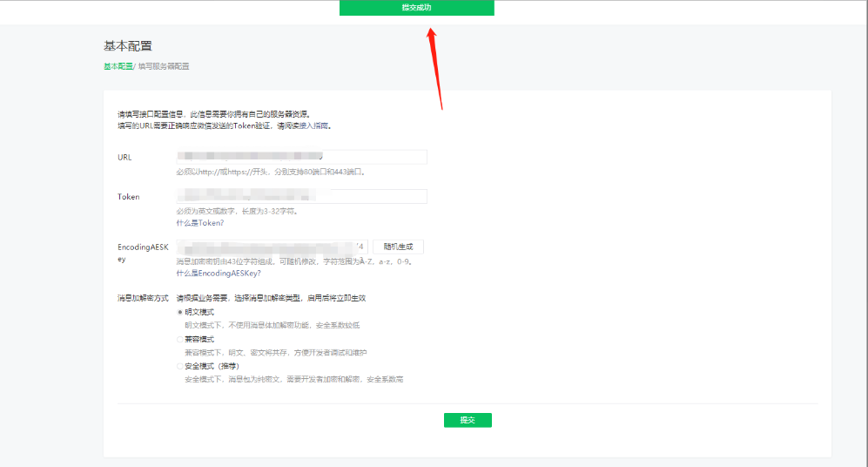Click the 安全模式 description text
868x467 pixels.
pos(293,380)
